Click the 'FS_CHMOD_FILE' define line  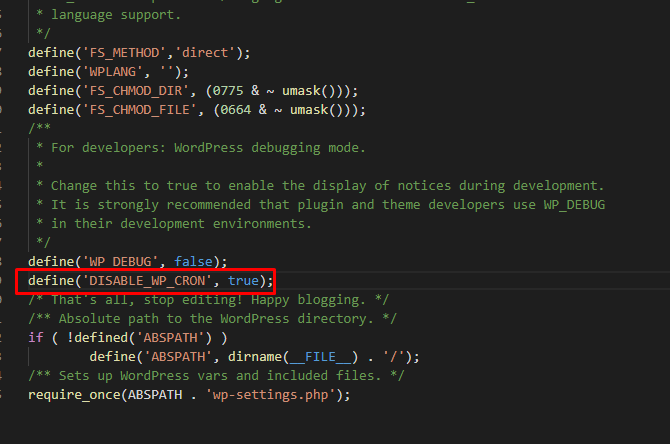197,110
